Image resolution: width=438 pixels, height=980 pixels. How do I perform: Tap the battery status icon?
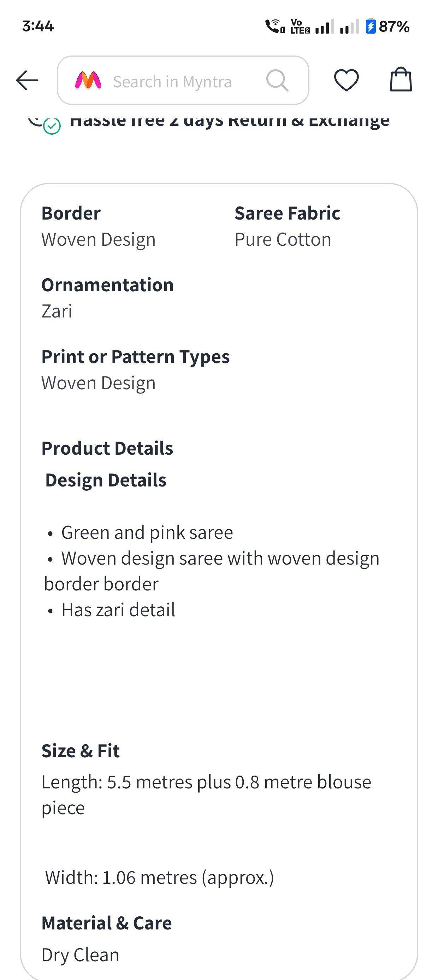pyautogui.click(x=371, y=26)
